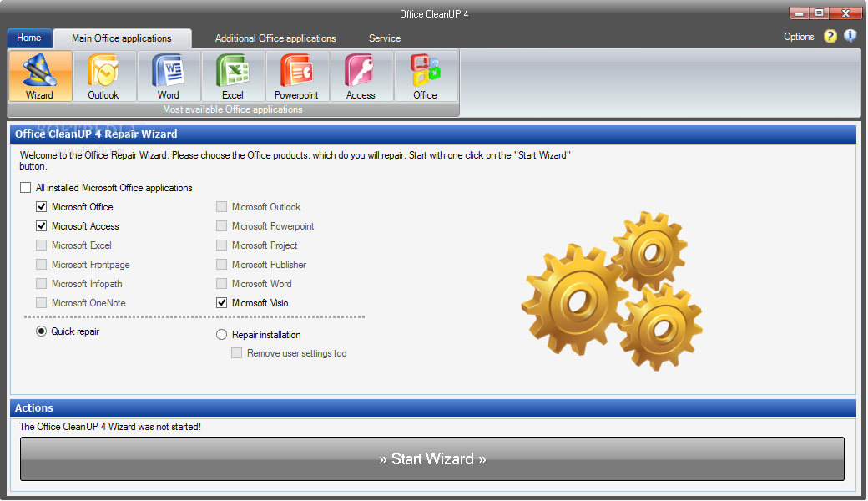Select the Quick repair radio button
Viewport: 868px width, 501px height.
tap(42, 331)
